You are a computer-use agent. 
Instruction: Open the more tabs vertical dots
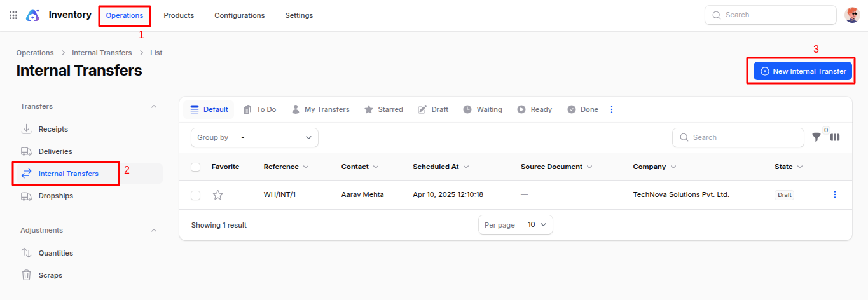point(612,109)
